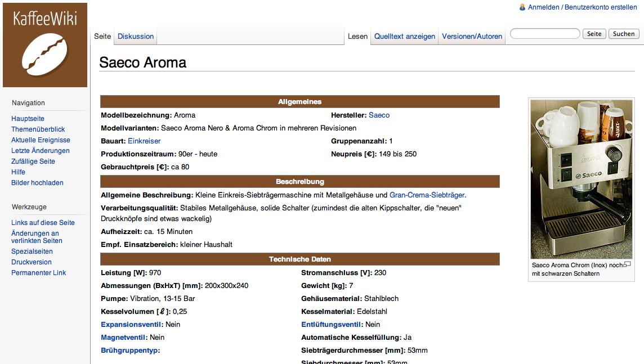Click the Beschreibung section header
This screenshot has height=364, width=644.
[300, 181]
